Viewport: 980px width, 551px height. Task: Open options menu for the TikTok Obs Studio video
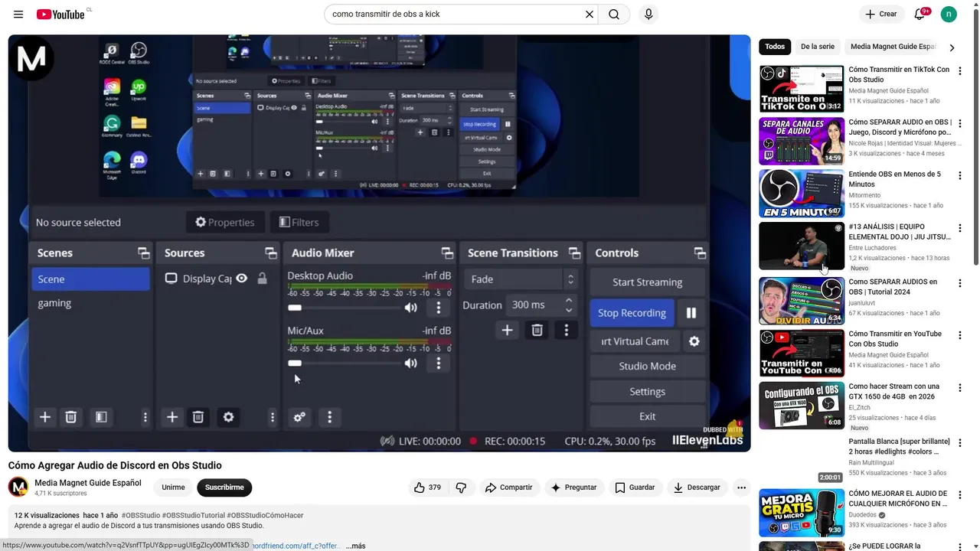pos(959,71)
